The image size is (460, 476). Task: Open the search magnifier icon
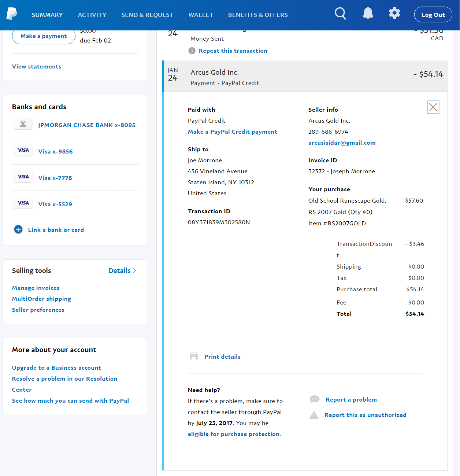tap(340, 14)
